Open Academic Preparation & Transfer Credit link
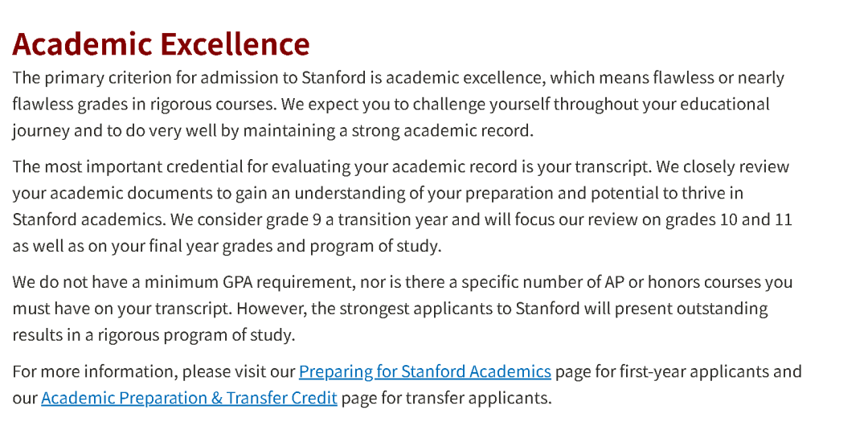The image size is (868, 422). coord(189,398)
